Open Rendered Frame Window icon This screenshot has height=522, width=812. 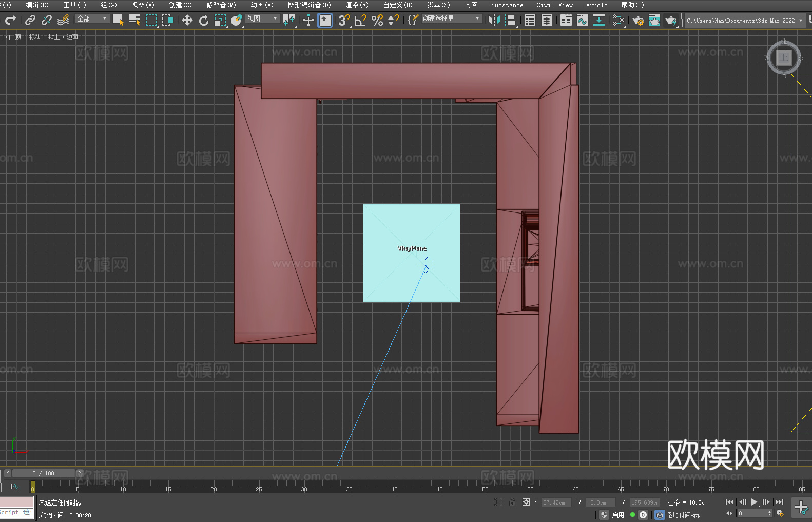click(654, 20)
